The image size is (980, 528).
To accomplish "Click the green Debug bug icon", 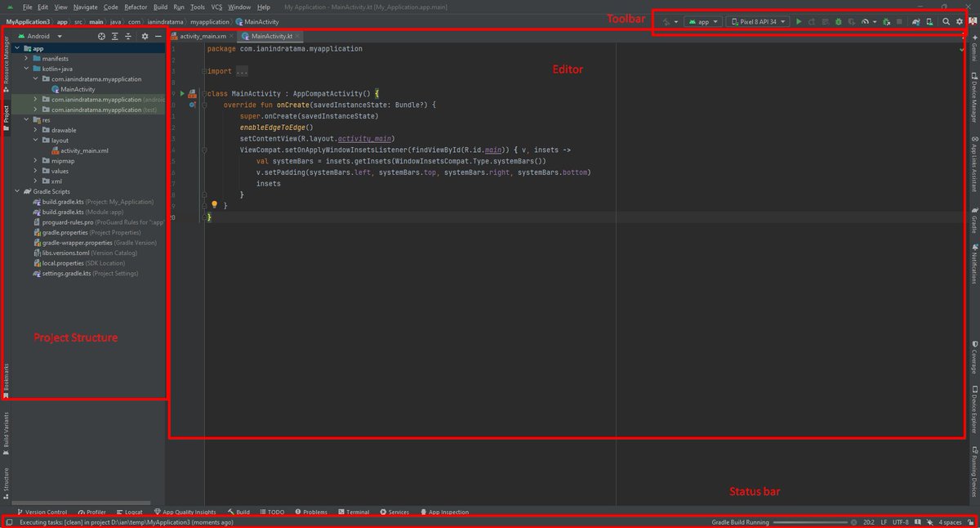I will 839,22.
